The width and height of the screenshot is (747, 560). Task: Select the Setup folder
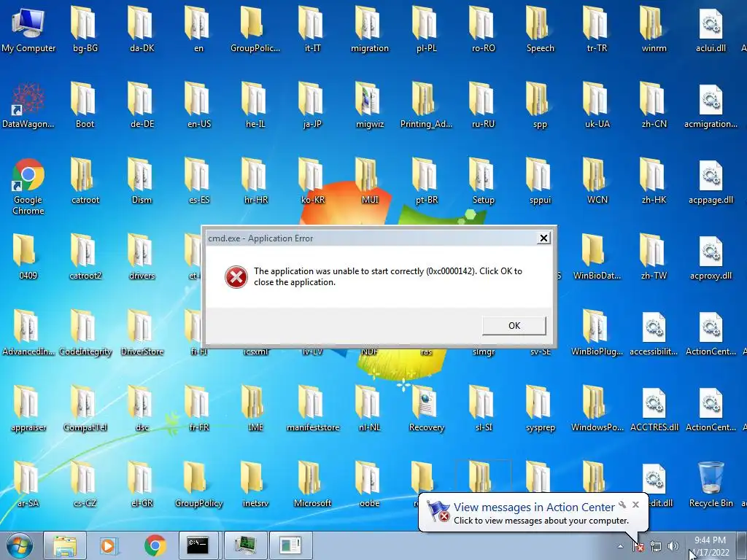click(x=483, y=182)
